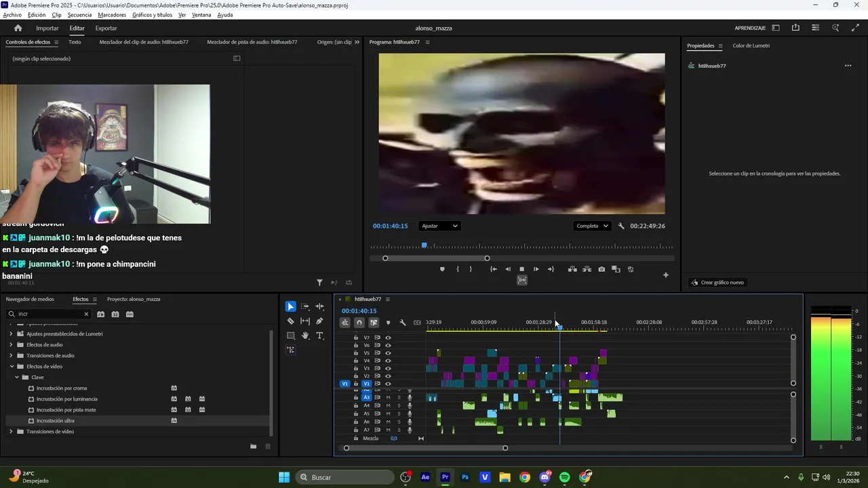
Task: Click the Importar button
Action: [x=47, y=28]
